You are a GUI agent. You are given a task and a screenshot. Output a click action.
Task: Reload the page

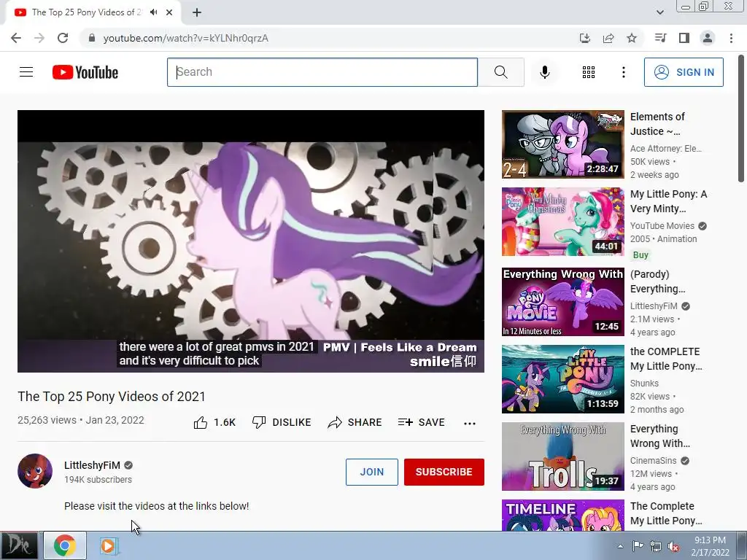pyautogui.click(x=63, y=38)
